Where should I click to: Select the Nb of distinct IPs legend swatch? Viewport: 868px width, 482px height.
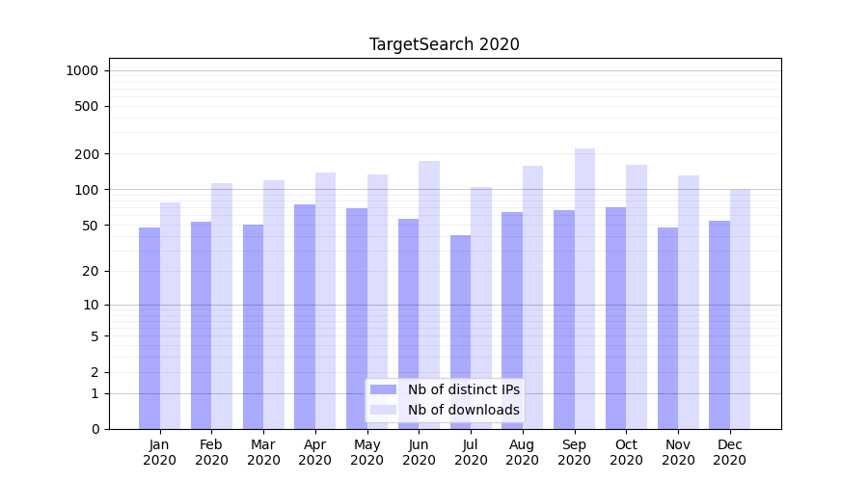(x=383, y=389)
